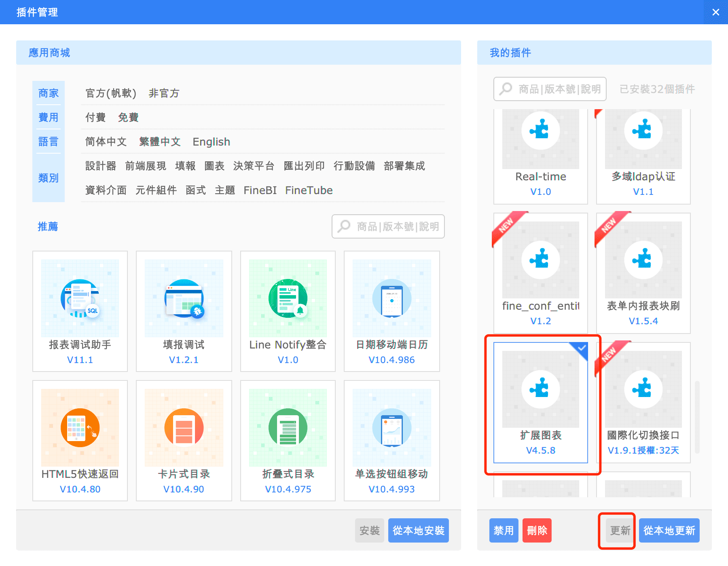The width and height of the screenshot is (728, 566).
Task: Focus the app store search field
Action: click(388, 226)
